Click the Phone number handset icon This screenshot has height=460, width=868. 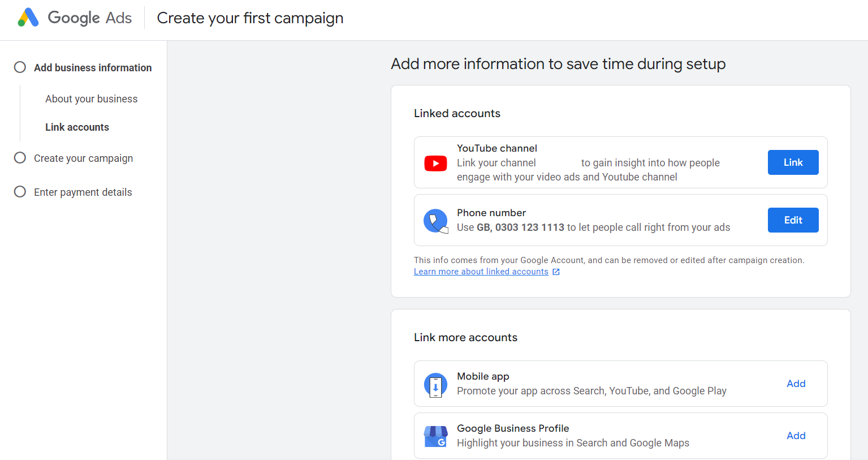pyautogui.click(x=435, y=221)
